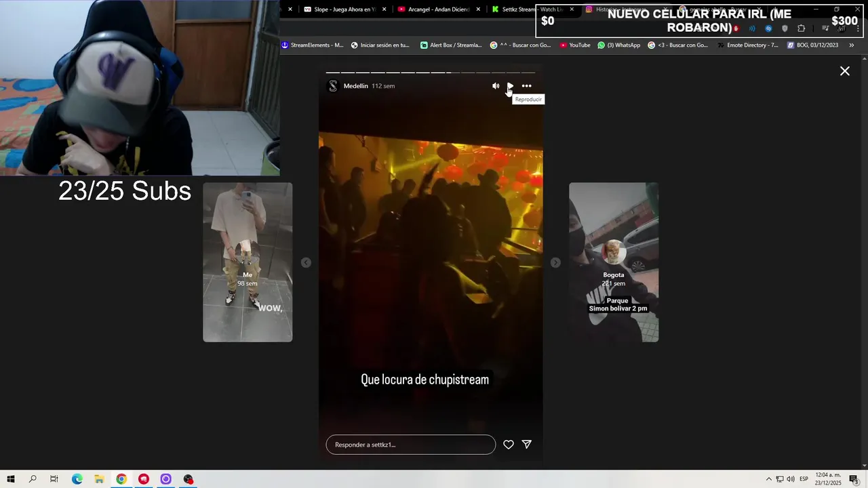Screen dimensions: 868x488
Task: Like the story with the heart icon
Action: (x=509, y=445)
